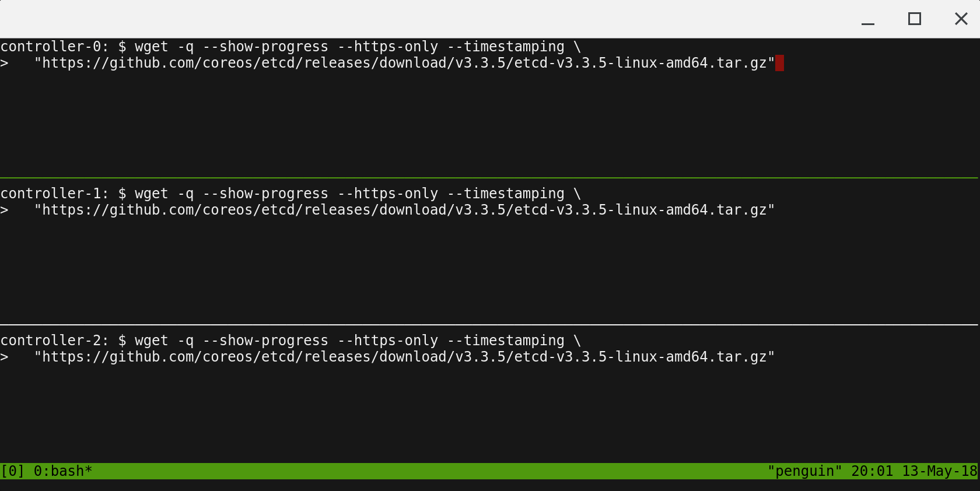Click the white border above controller-2 pane
The image size is (980, 491).
point(489,324)
